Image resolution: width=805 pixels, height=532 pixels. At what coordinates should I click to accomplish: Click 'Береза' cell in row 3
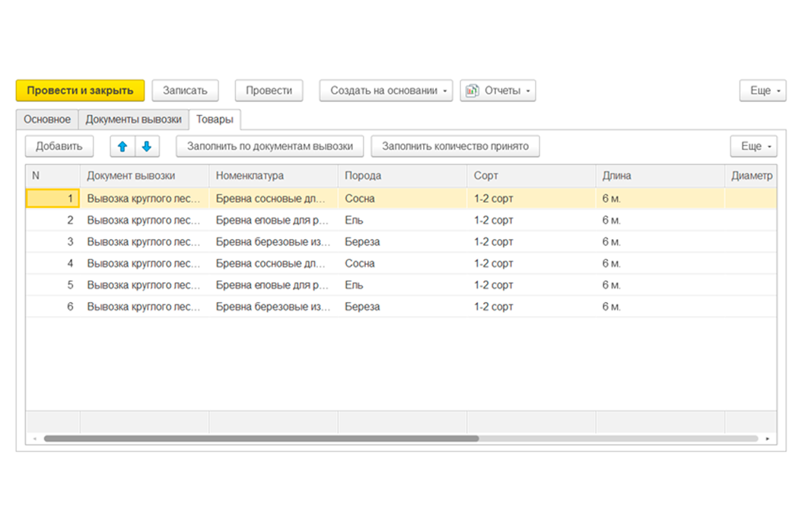click(402, 242)
